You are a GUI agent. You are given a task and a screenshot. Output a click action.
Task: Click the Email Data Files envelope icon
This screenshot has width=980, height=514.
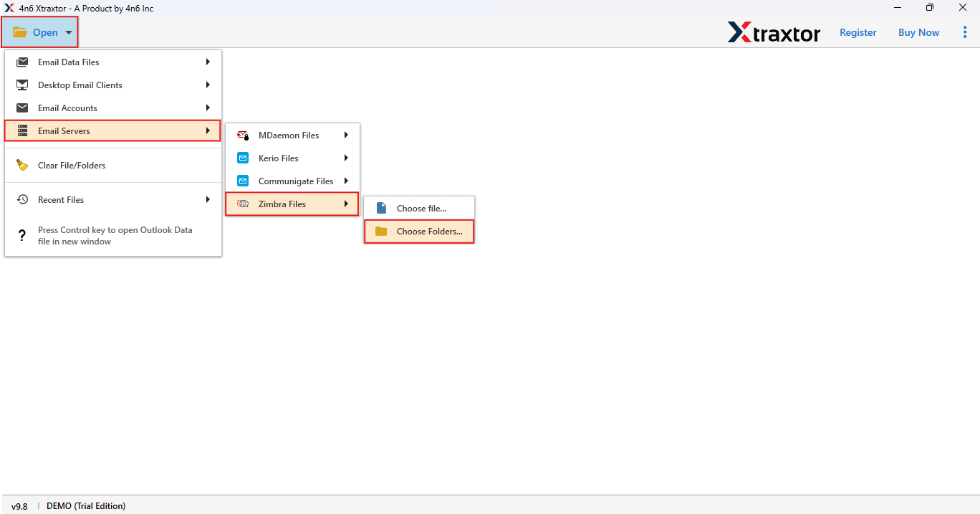pyautogui.click(x=22, y=62)
